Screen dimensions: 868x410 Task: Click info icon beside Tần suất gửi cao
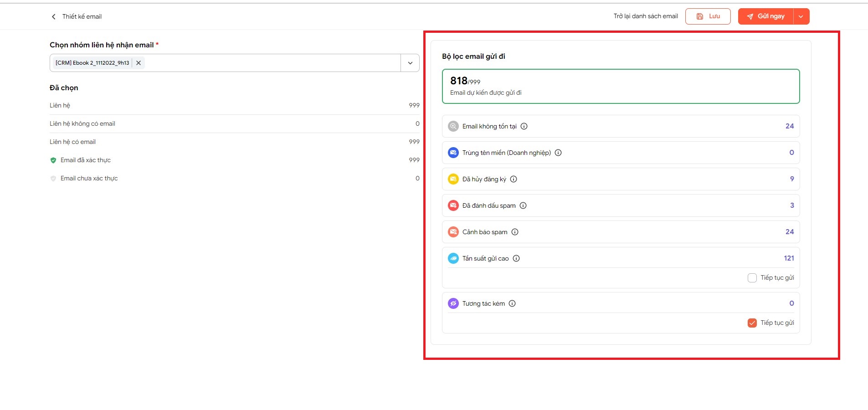click(516, 258)
